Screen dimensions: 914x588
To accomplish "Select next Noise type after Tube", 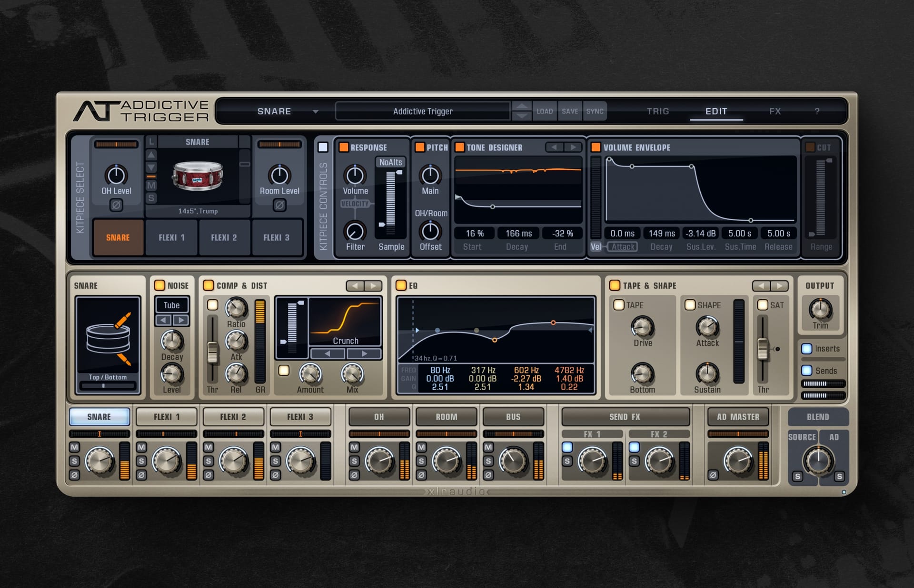I will (x=180, y=320).
